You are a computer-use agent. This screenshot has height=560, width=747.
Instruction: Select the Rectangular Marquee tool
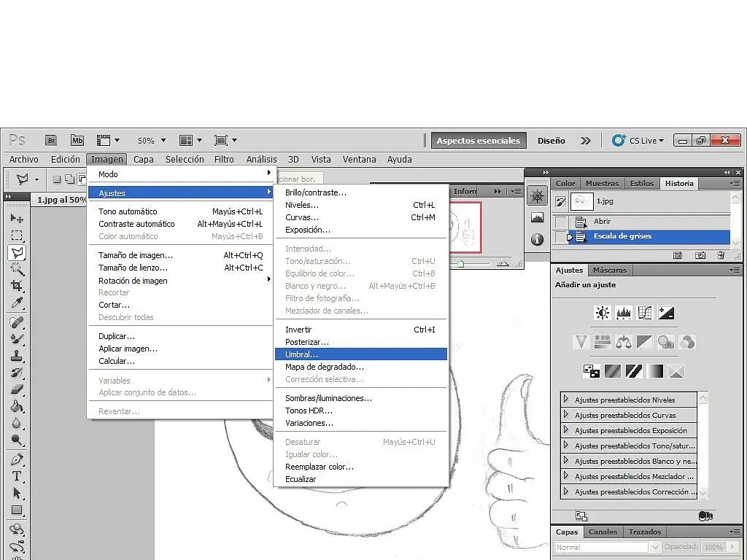pyautogui.click(x=17, y=236)
